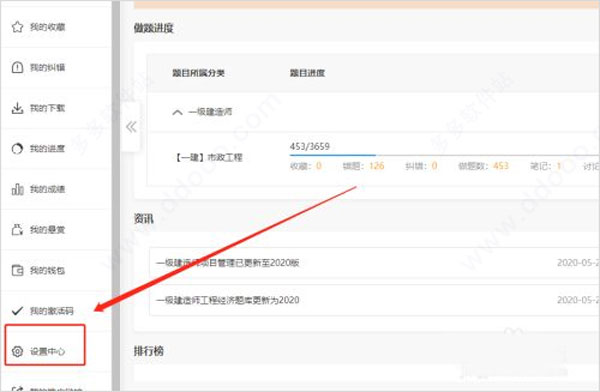This screenshot has height=392, width=600.
Task: Click the 做题数: 453 statistic
Action: point(483,166)
